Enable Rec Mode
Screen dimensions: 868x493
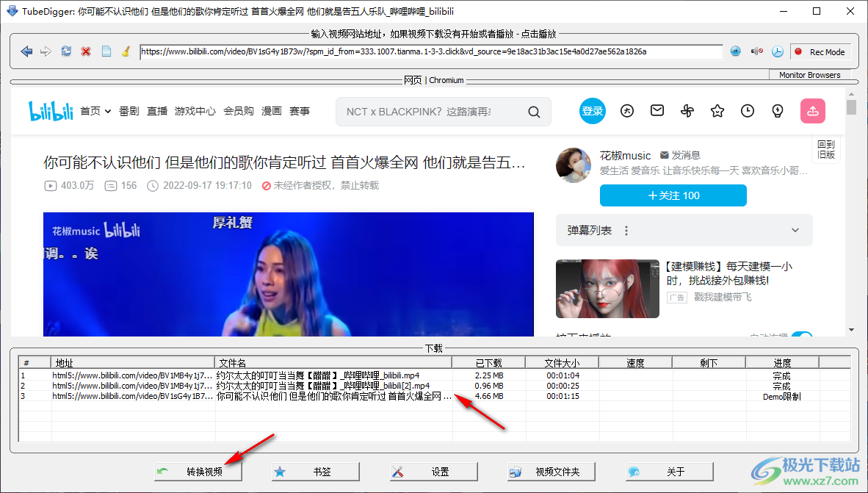click(820, 51)
